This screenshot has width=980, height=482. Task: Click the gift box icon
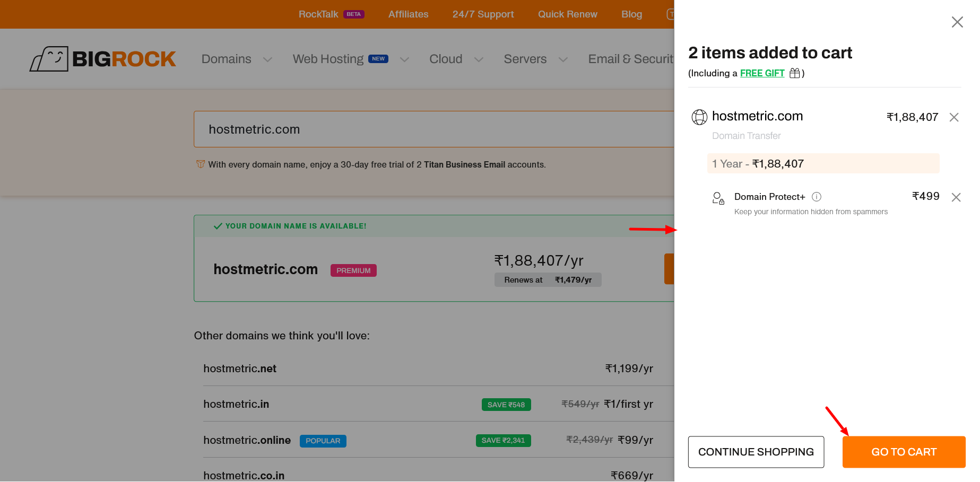click(794, 73)
